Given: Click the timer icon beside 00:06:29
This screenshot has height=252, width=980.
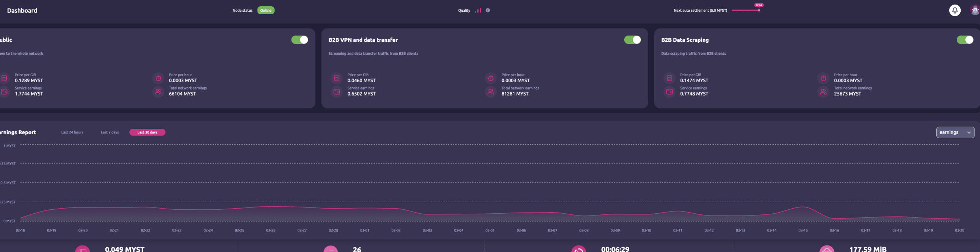Looking at the screenshot, I should 579,250.
